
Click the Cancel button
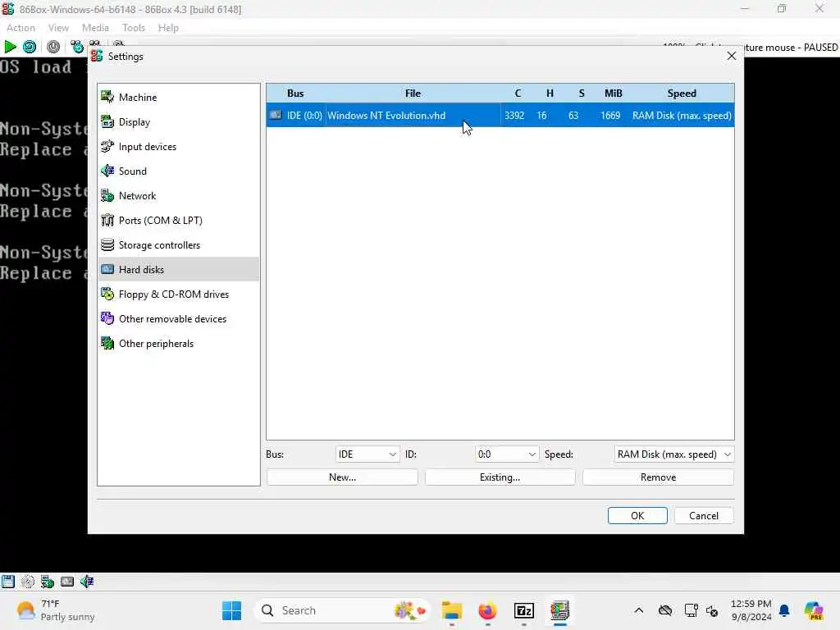pos(704,515)
